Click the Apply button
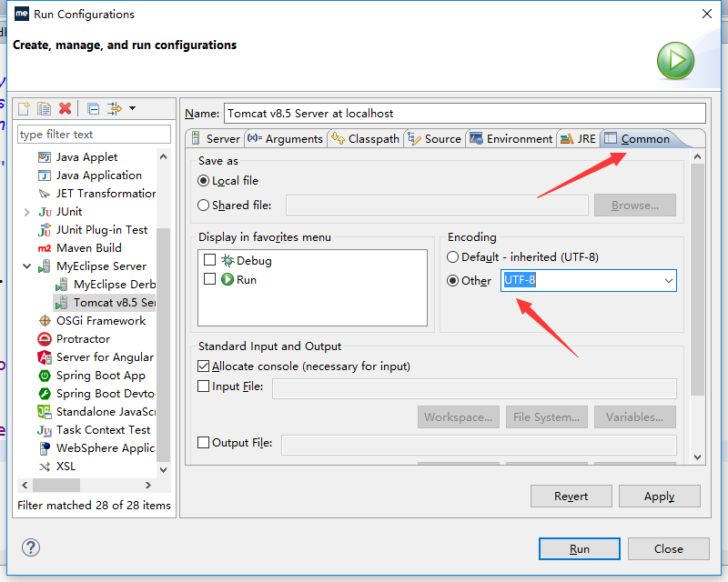This screenshot has width=728, height=582. (659, 497)
